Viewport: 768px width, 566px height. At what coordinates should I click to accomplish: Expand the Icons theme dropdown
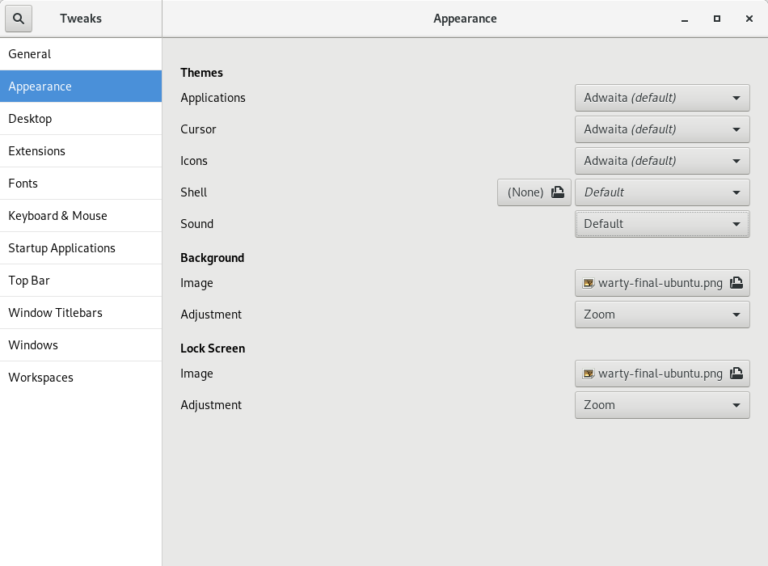[662, 161]
